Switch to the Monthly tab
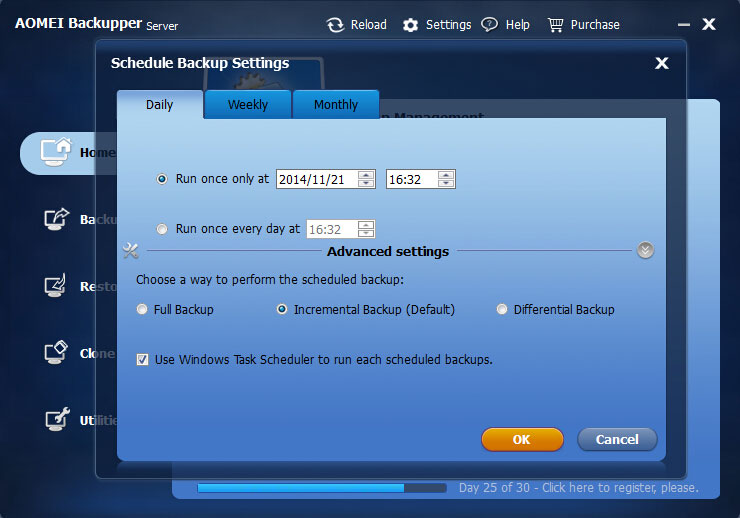740x518 pixels. coord(335,105)
